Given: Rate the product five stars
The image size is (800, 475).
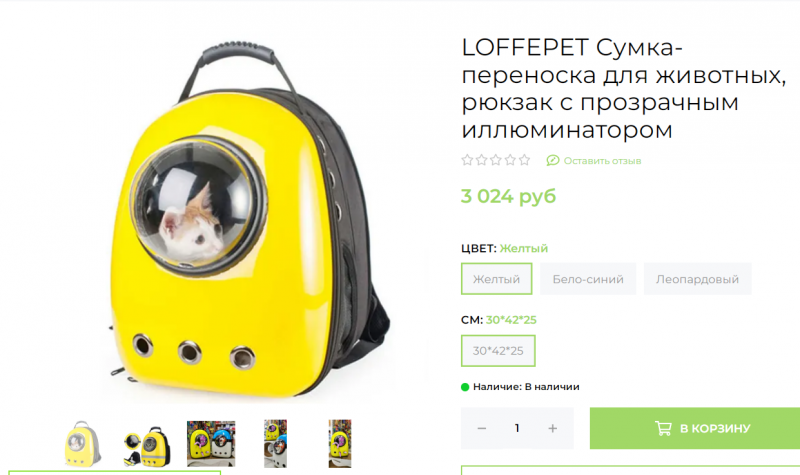Looking at the screenshot, I should (524, 160).
